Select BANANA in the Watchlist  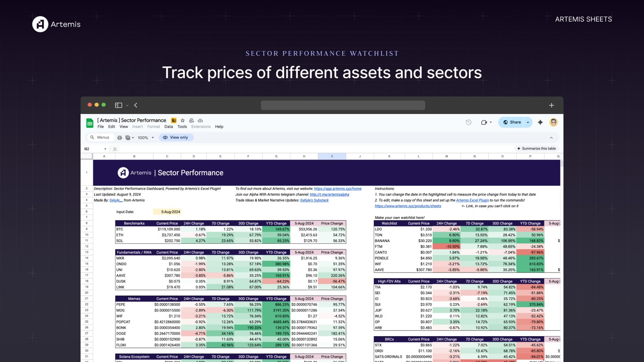tap(389, 241)
